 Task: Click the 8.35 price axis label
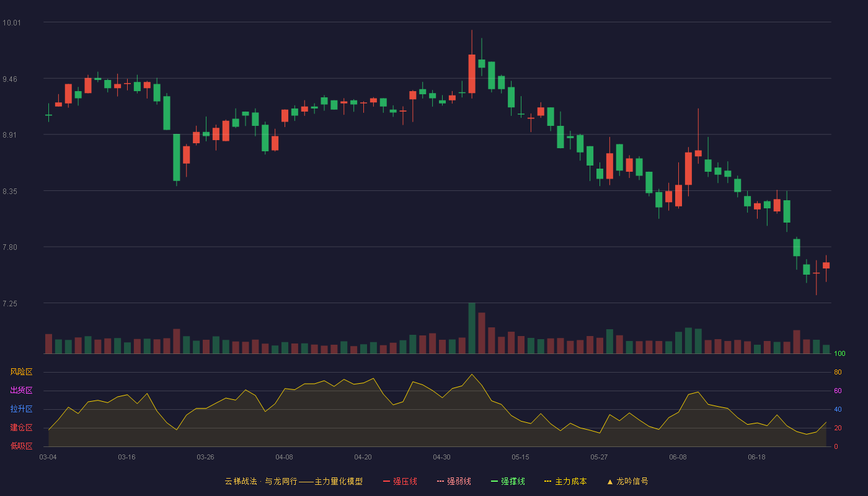point(11,192)
